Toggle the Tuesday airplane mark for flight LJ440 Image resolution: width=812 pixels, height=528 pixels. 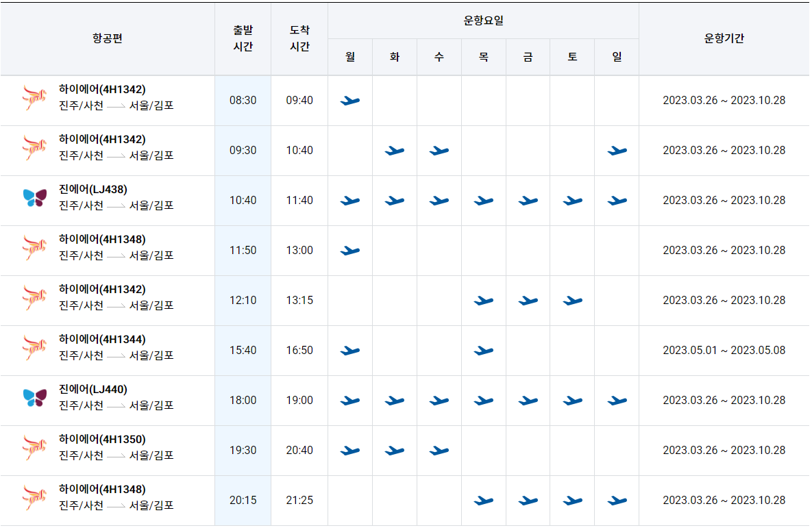(x=394, y=400)
